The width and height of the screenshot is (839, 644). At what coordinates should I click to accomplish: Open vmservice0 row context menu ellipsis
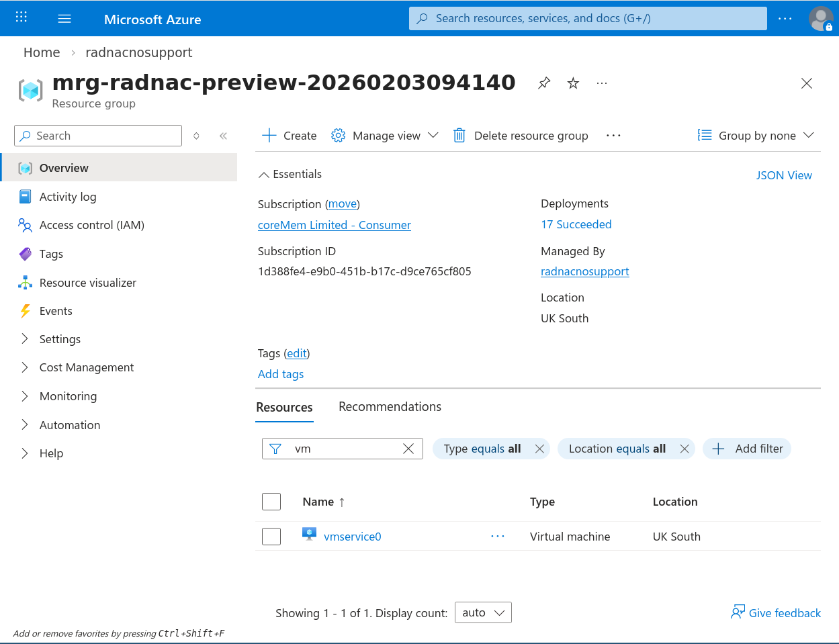[497, 537]
